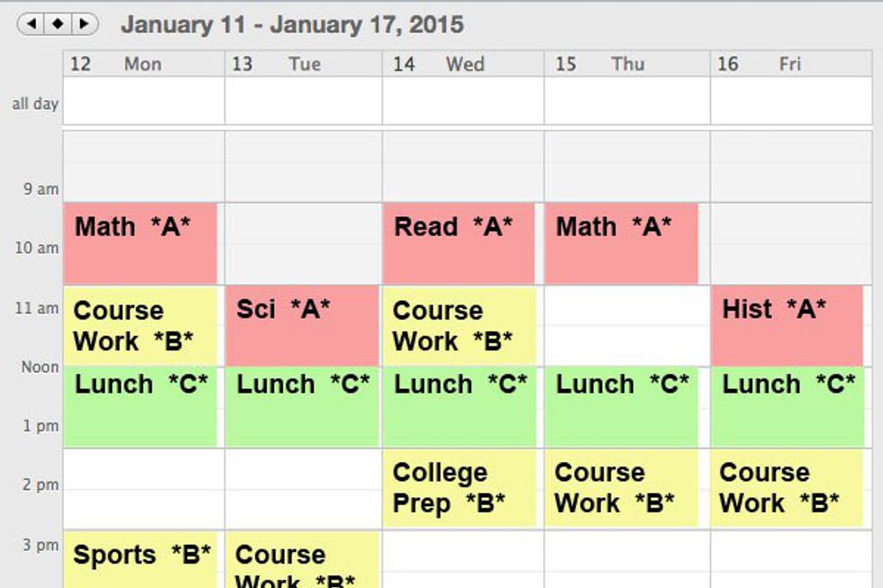
Task: Select the Wed 14 column header
Action: pyautogui.click(x=463, y=64)
